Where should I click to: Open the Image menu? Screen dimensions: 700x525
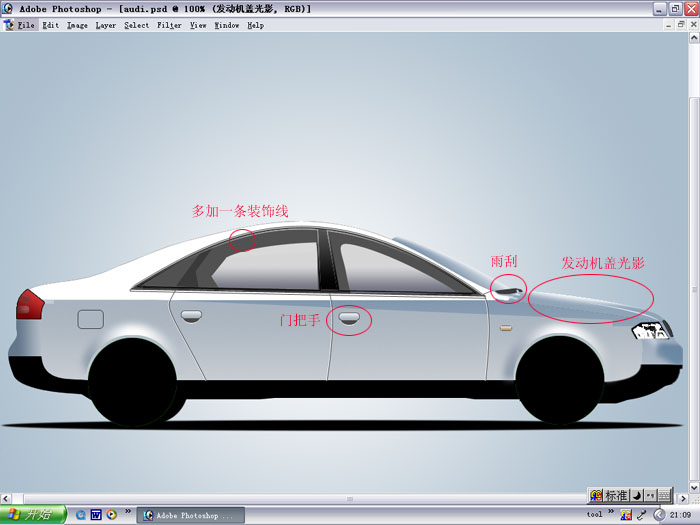coord(77,25)
